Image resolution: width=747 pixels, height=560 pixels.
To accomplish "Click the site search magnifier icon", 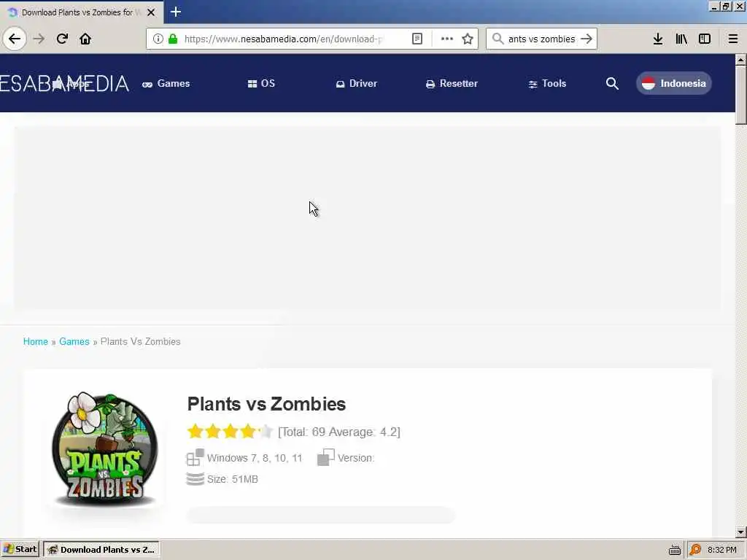I will point(612,84).
